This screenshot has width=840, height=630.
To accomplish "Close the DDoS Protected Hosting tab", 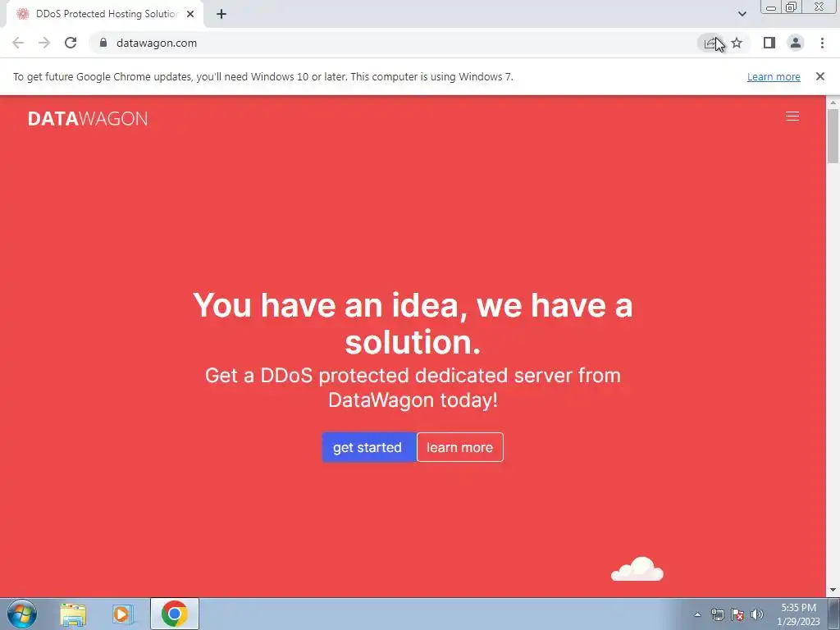I will coord(190,14).
